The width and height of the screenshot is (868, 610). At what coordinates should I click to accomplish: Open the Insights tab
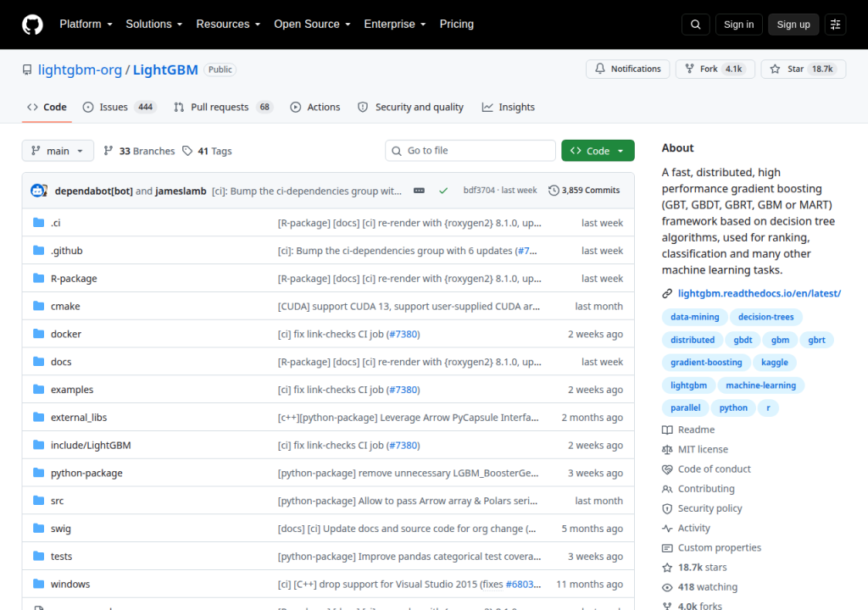coord(509,107)
